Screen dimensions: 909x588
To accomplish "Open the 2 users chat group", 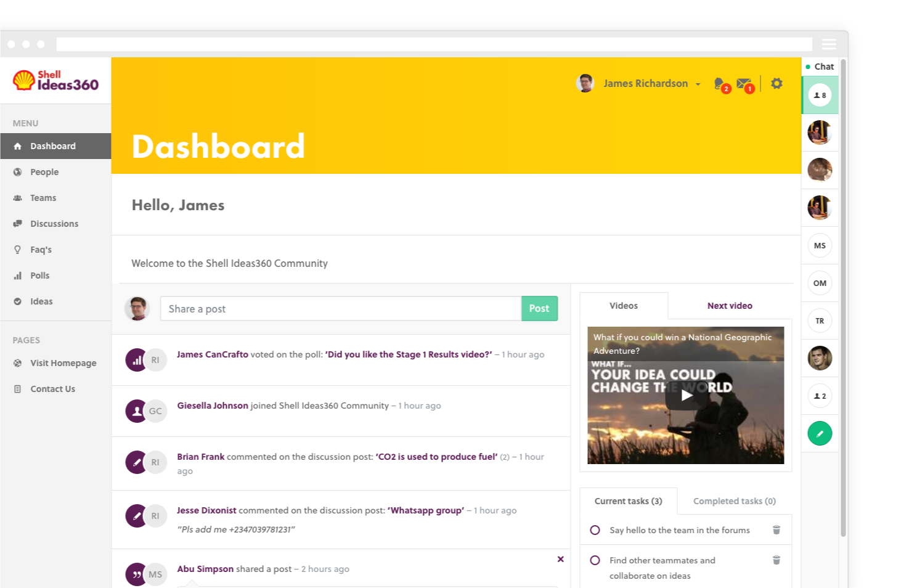I will (820, 396).
